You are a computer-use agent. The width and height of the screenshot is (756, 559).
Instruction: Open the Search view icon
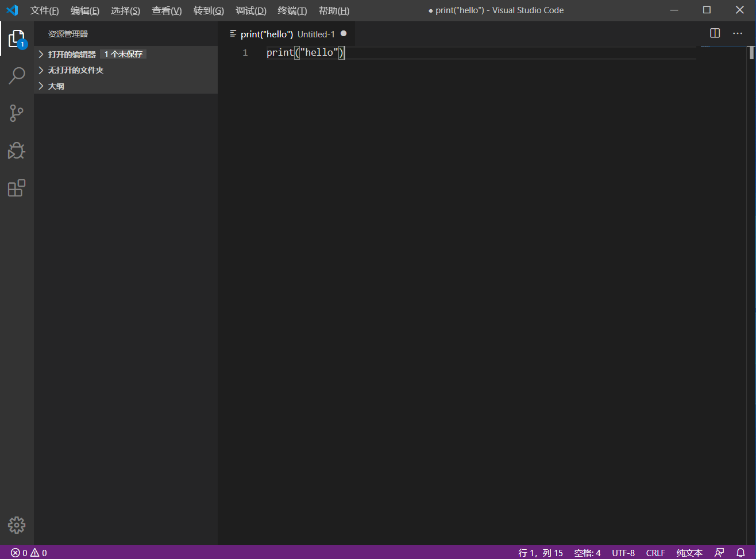17,75
